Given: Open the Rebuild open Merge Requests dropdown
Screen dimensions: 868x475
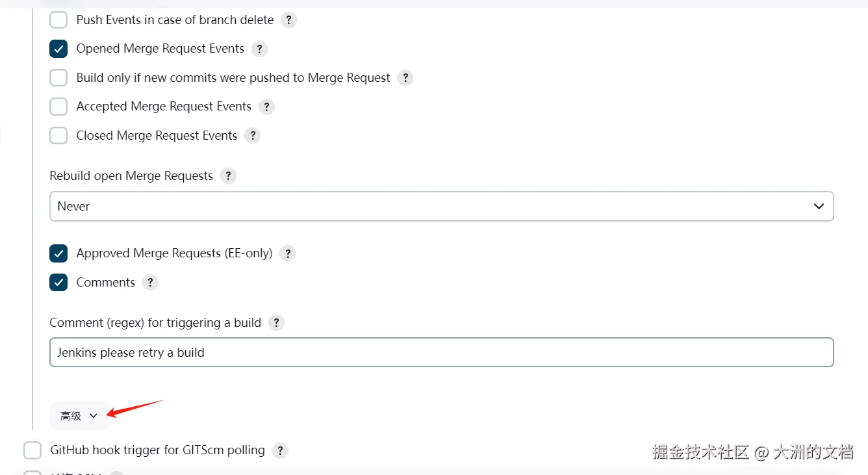Looking at the screenshot, I should click(441, 206).
